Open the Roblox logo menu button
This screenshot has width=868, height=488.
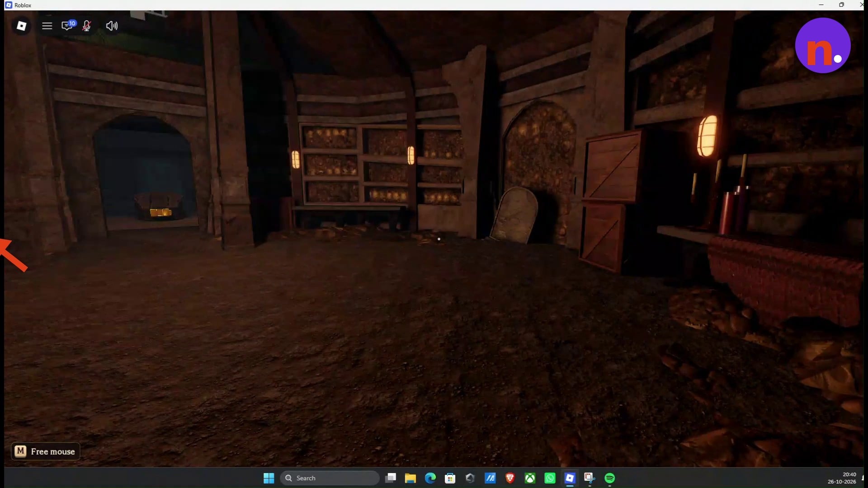21,26
